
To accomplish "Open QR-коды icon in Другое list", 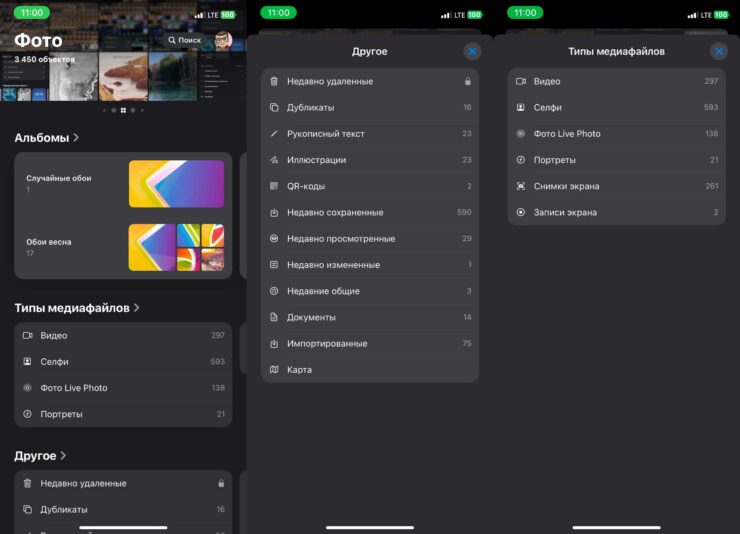I will click(x=274, y=186).
